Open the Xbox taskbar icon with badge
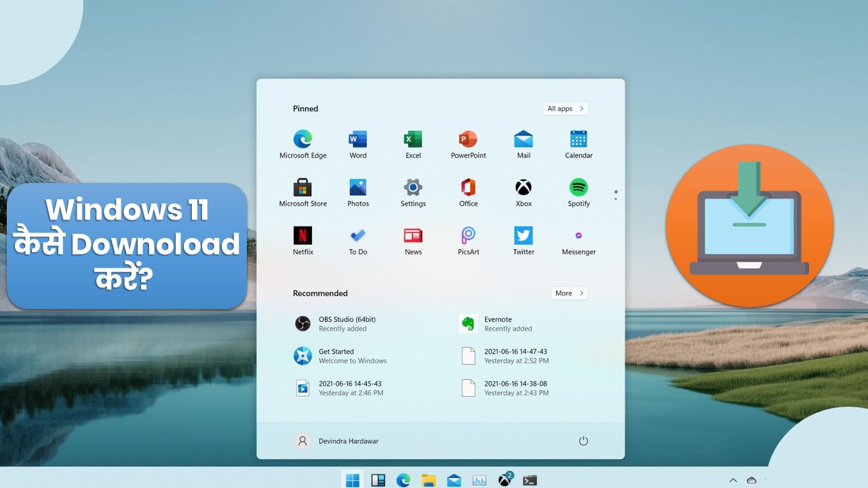868x488 pixels. [505, 479]
